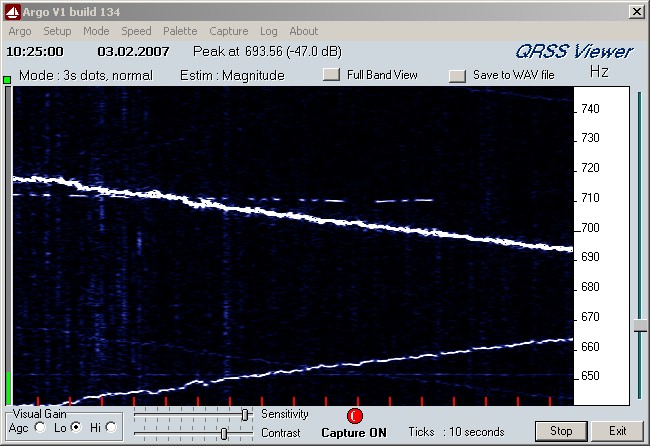
Task: Click the Sensitivity slider handle
Action: (x=244, y=414)
